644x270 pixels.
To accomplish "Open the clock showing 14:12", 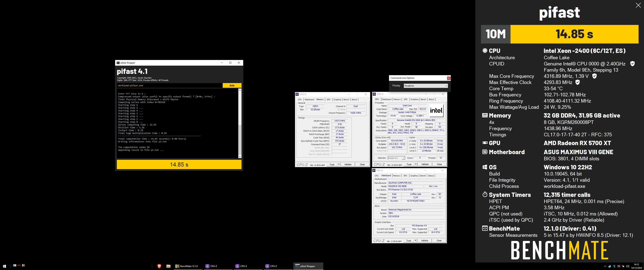I will [x=637, y=266].
